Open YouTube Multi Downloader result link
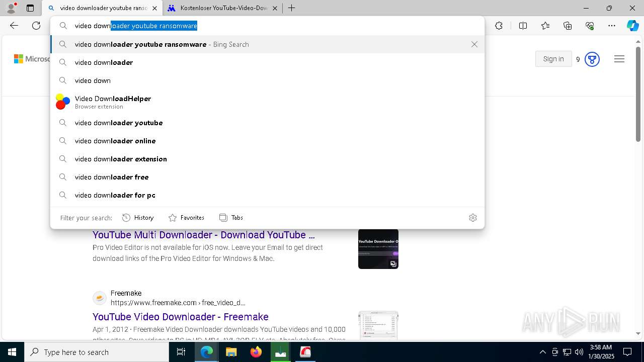Viewport: 644px width, 362px height. tap(204, 235)
